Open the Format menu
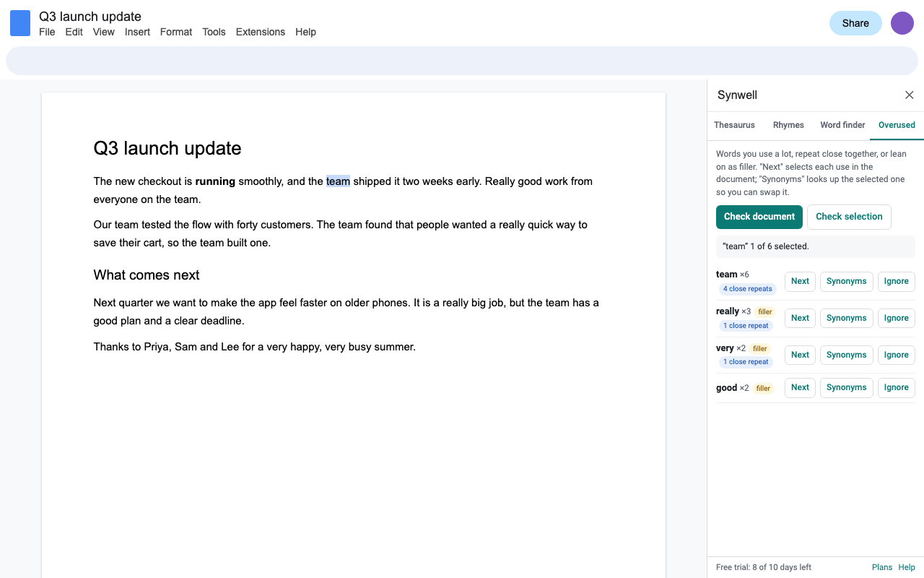Viewport: 924px width, 578px height. pos(176,32)
